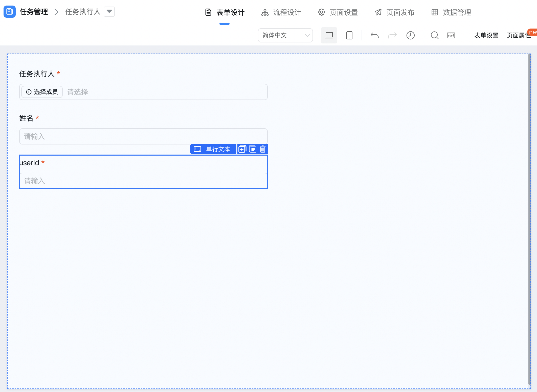Screen dimensions: 537x392
Task: Click the select-parent icon on userId toolbar
Action: pos(253,149)
